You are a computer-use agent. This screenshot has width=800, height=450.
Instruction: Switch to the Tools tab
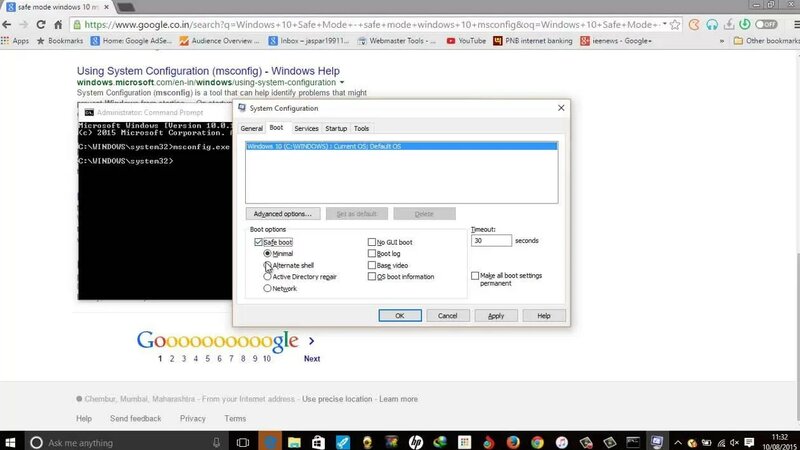pyautogui.click(x=361, y=129)
